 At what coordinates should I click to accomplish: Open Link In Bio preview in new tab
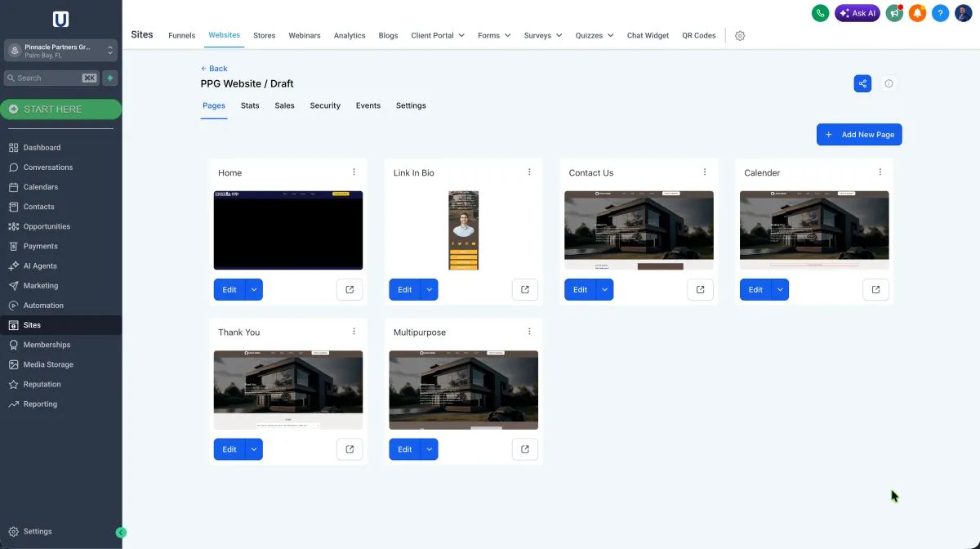click(x=525, y=289)
